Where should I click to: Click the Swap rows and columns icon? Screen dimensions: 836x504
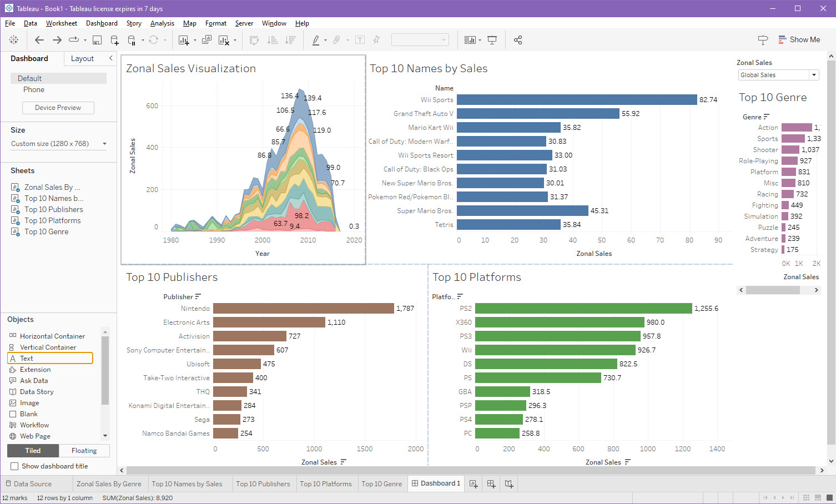point(254,40)
